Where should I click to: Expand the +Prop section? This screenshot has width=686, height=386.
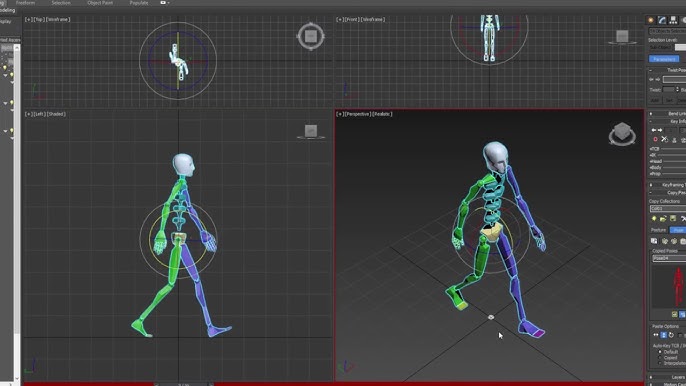pos(655,174)
